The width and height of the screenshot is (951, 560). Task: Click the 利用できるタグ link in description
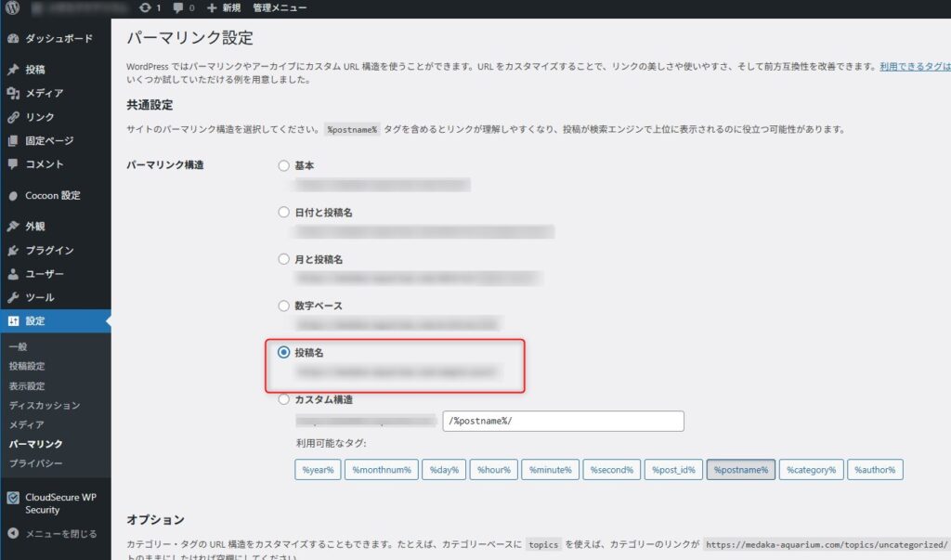(915, 67)
